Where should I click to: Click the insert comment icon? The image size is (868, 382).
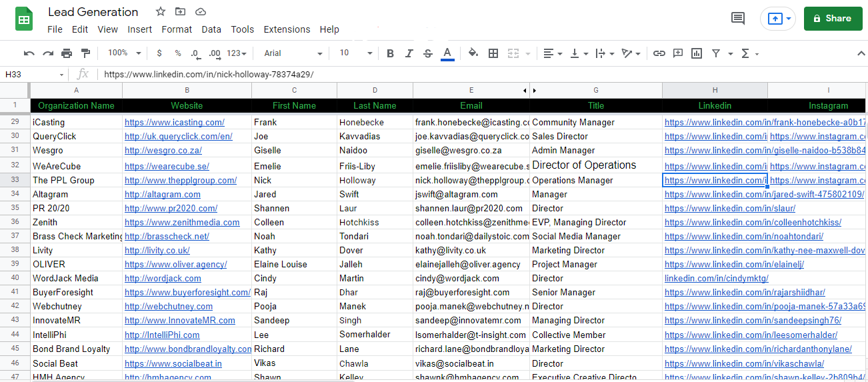click(x=678, y=53)
